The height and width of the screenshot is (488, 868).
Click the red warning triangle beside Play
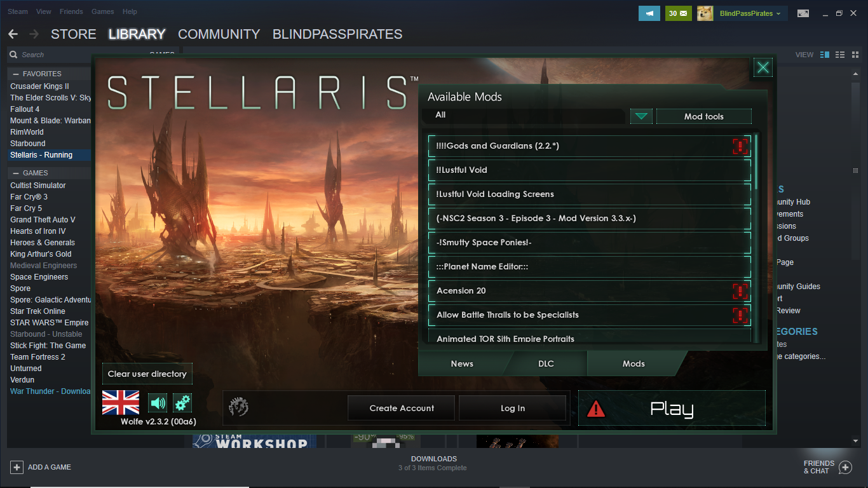coord(596,408)
